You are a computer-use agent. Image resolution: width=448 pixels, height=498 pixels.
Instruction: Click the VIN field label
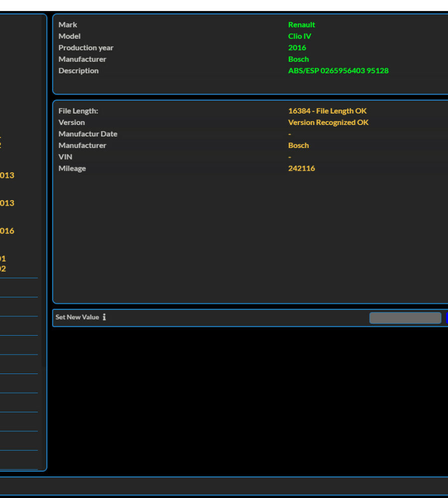(x=65, y=157)
